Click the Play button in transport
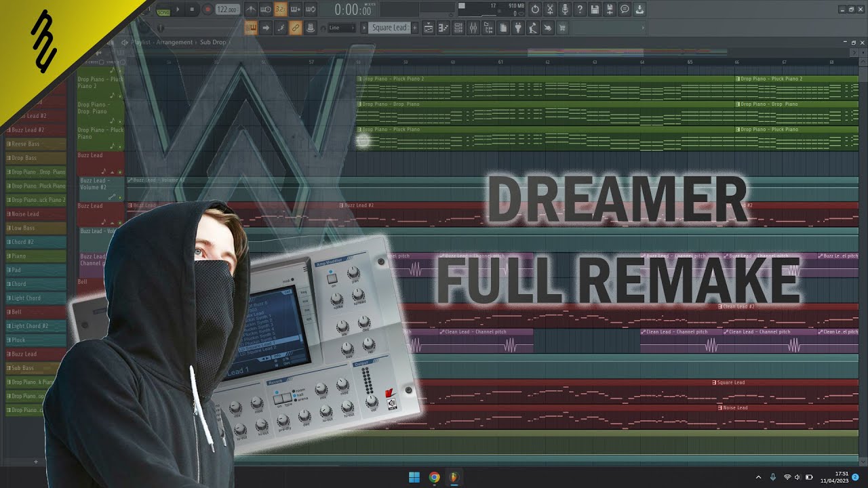Image resolution: width=868 pixels, height=488 pixels. 178,9
